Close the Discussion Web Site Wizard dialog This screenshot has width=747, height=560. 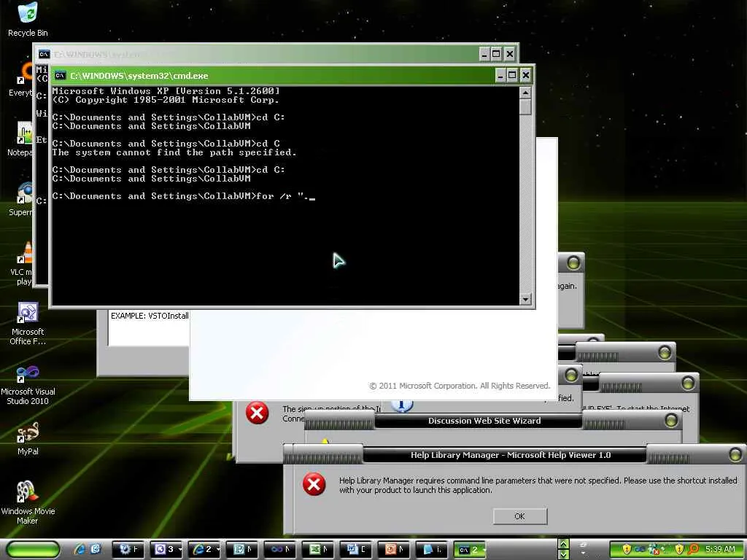671,421
